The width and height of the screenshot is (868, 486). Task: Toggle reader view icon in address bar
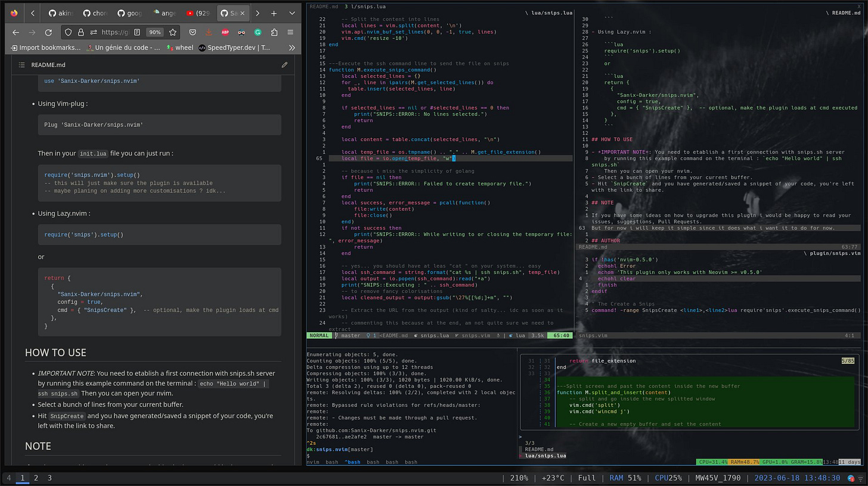coord(137,32)
